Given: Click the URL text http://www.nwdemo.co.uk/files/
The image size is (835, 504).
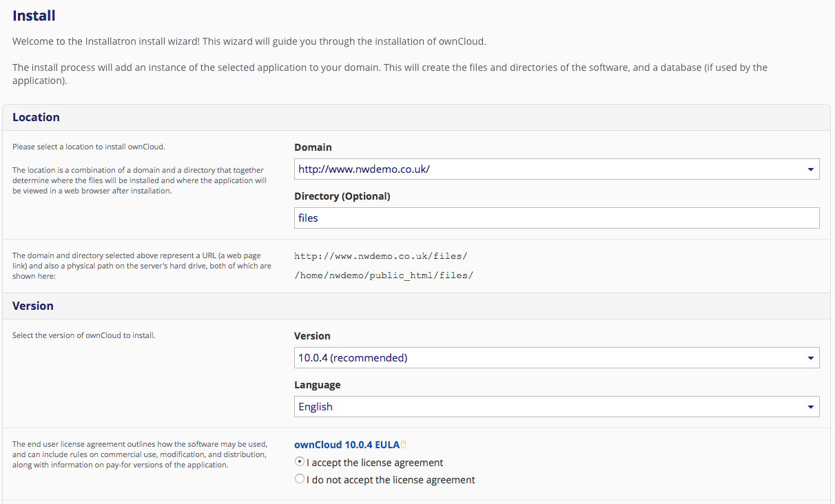Looking at the screenshot, I should pos(381,256).
